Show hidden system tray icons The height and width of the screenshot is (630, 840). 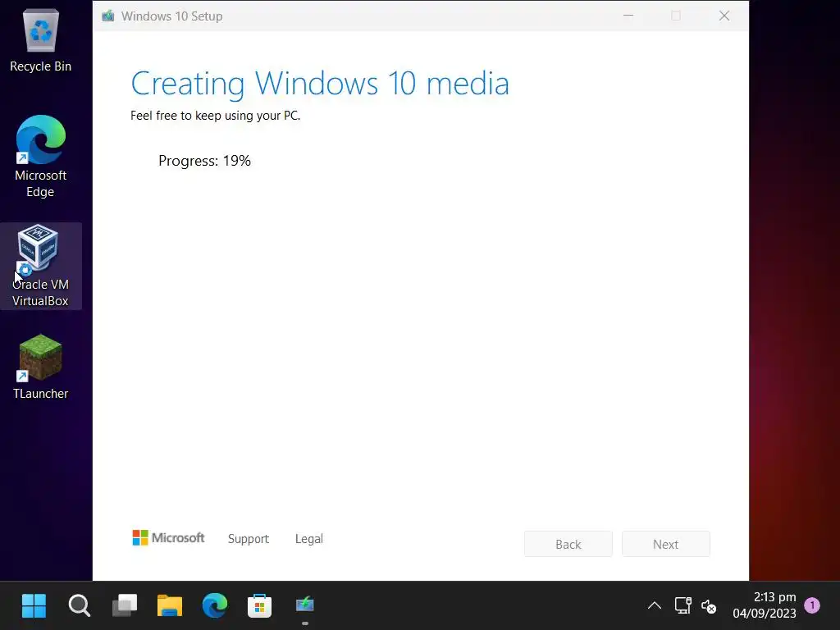pyautogui.click(x=654, y=606)
